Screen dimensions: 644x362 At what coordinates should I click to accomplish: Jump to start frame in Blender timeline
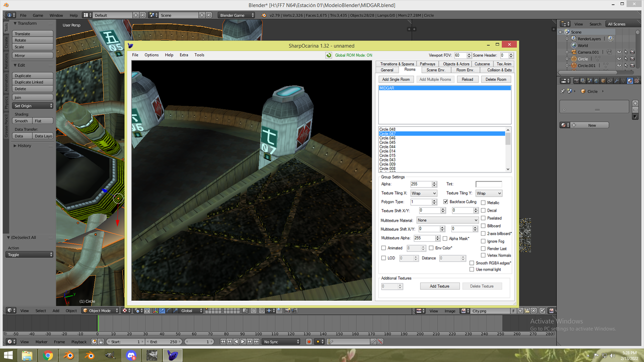(x=223, y=342)
